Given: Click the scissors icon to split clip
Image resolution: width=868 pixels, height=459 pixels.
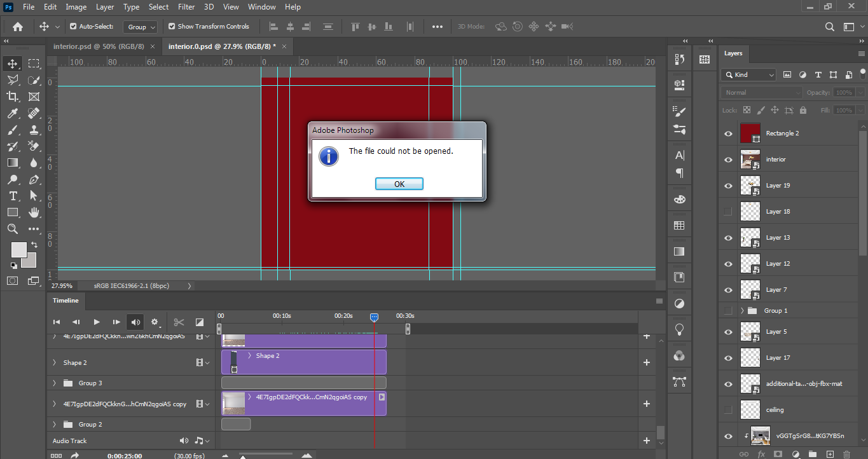Looking at the screenshot, I should (179, 322).
